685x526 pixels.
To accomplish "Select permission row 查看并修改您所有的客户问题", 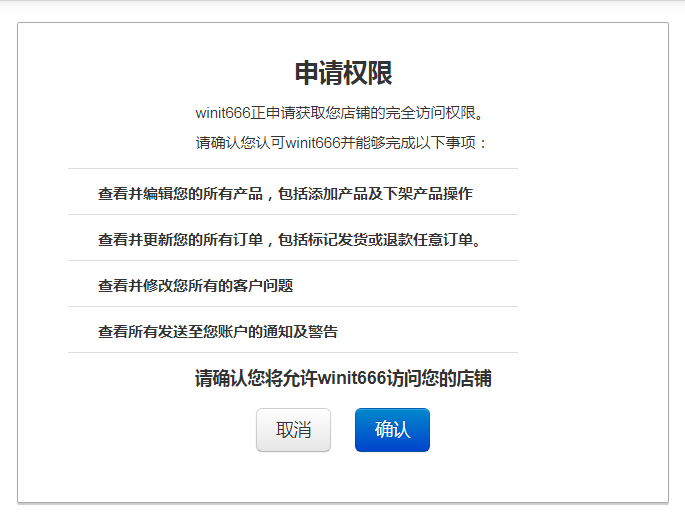I will click(x=293, y=284).
